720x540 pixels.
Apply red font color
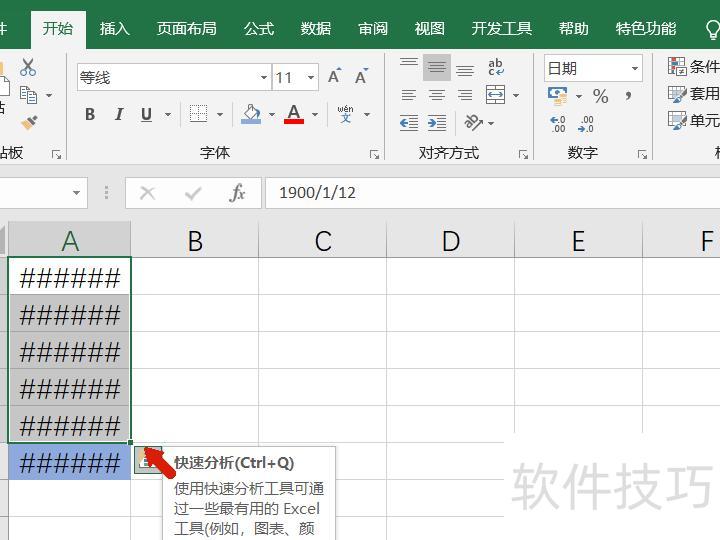coord(294,114)
